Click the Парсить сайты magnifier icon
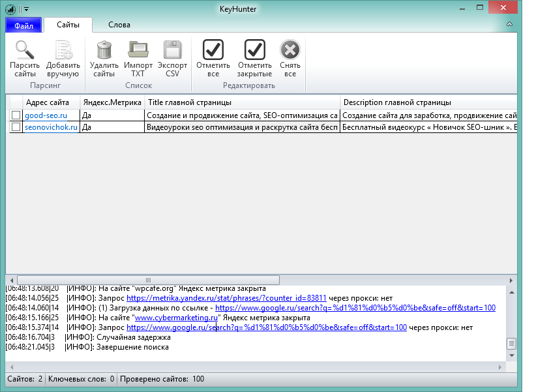Viewport: 534px width, 392px height. tap(25, 51)
